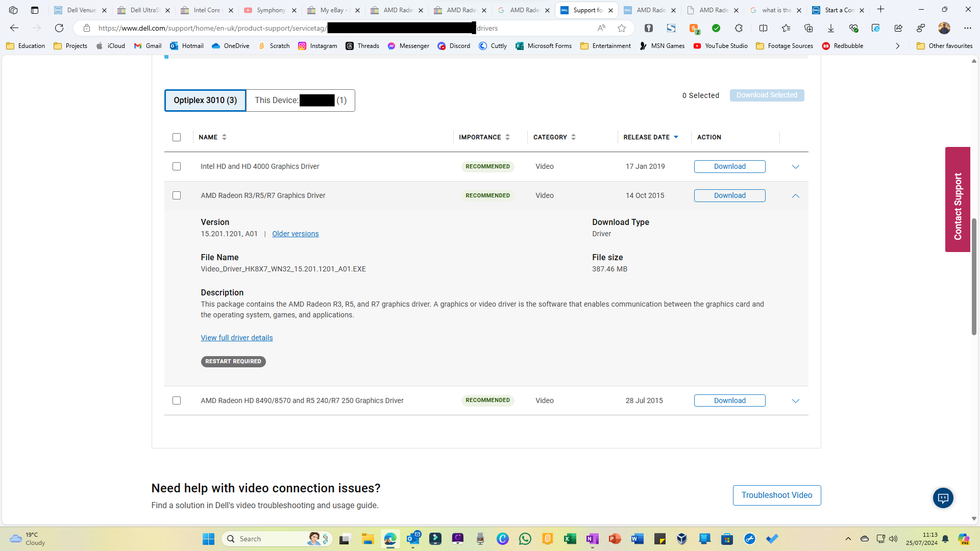Open OneNote from the taskbar
This screenshot has height=551, width=980.
pyautogui.click(x=592, y=539)
